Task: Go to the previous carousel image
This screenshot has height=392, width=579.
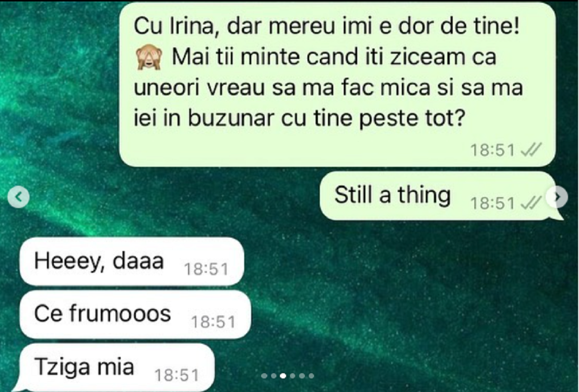Action: (x=19, y=197)
